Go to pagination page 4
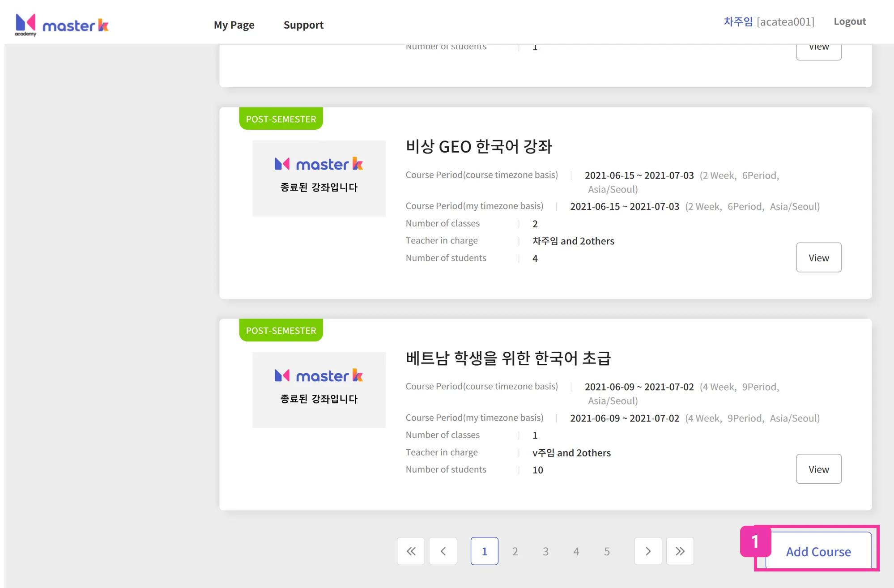Viewport: 894px width, 588px height. pos(576,551)
